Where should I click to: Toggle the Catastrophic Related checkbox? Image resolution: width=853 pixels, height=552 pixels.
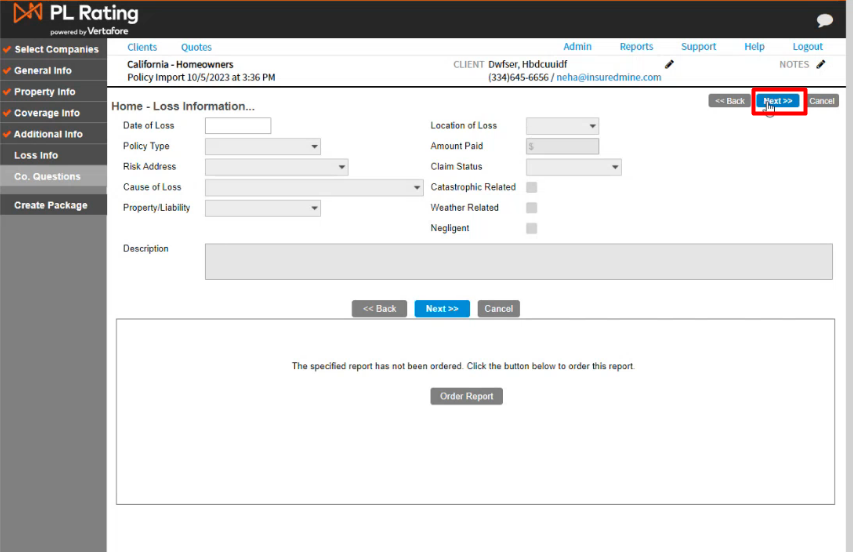point(531,187)
